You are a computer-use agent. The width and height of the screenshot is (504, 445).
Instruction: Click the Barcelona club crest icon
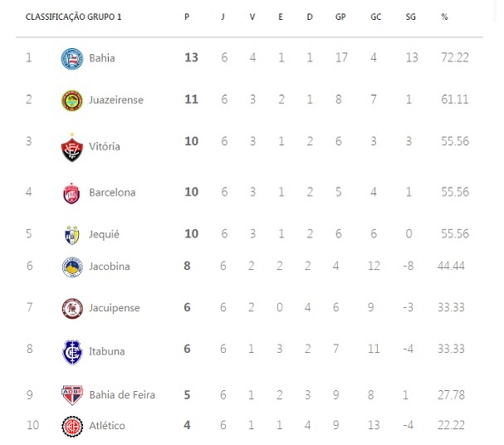[71, 193]
